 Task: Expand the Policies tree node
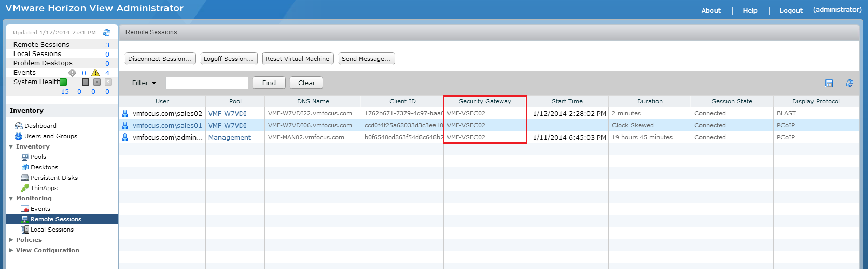(11, 240)
